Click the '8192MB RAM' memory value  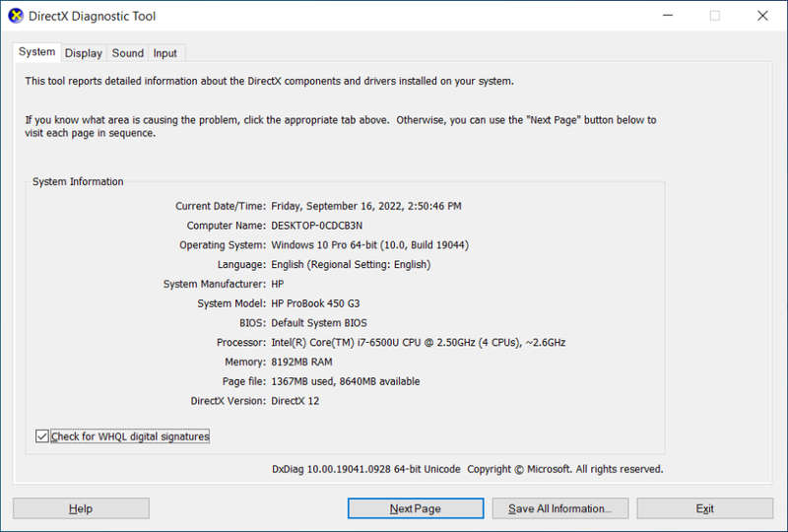pyautogui.click(x=302, y=362)
